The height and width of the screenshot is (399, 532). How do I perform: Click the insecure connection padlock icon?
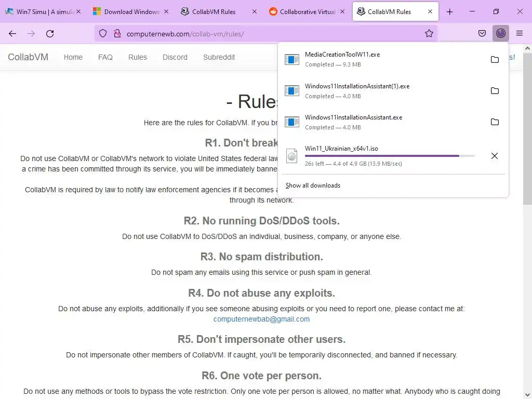(117, 33)
